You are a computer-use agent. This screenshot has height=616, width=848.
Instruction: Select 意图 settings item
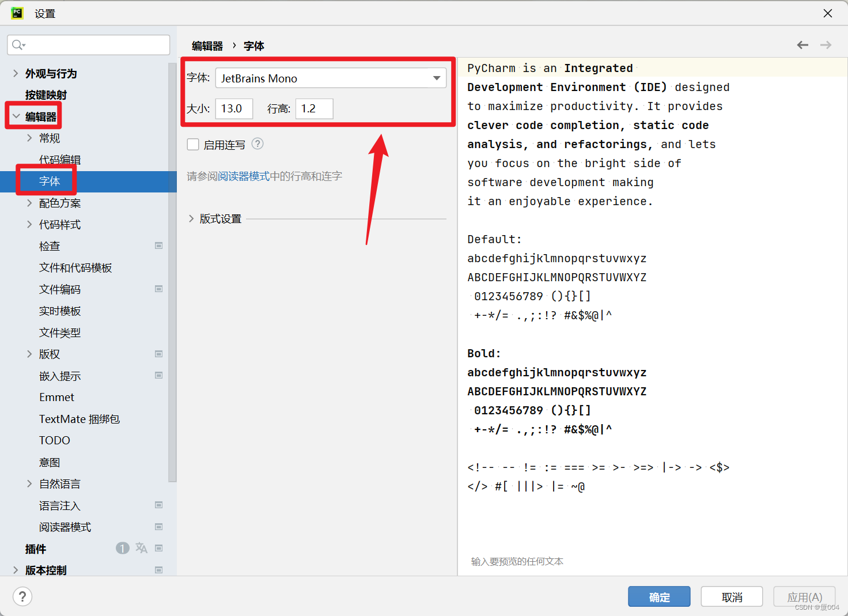coord(50,462)
